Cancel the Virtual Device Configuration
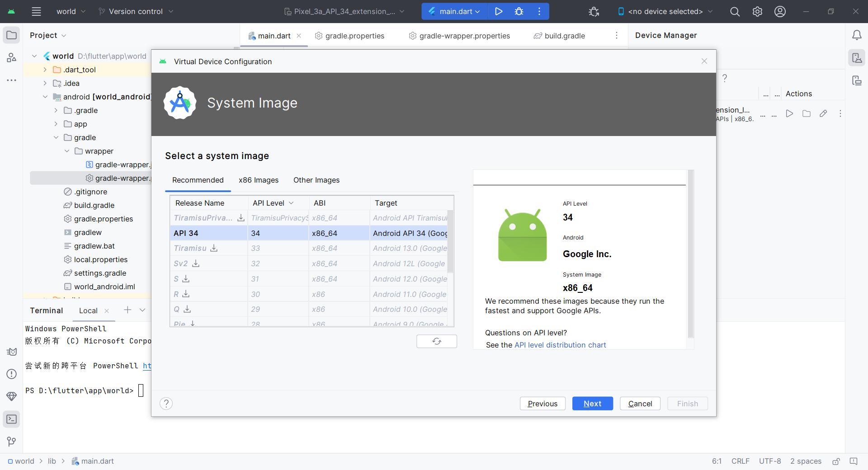 tap(640, 404)
